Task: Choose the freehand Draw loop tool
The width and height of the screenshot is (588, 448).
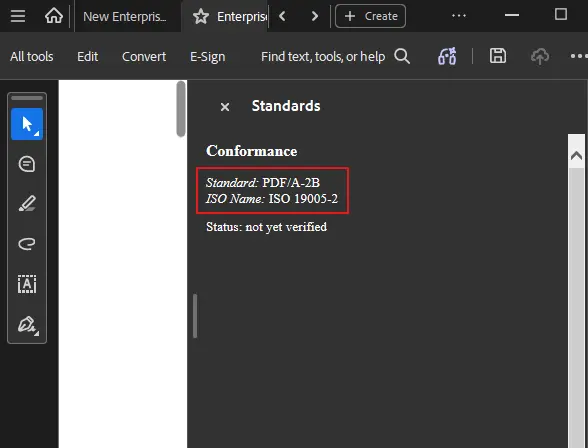Action: pyautogui.click(x=27, y=244)
